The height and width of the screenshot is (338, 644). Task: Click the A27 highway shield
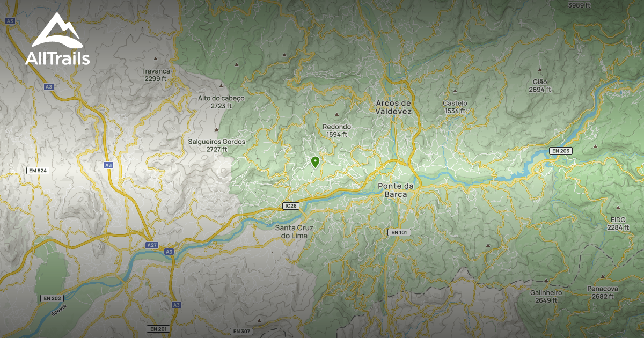[152, 244]
